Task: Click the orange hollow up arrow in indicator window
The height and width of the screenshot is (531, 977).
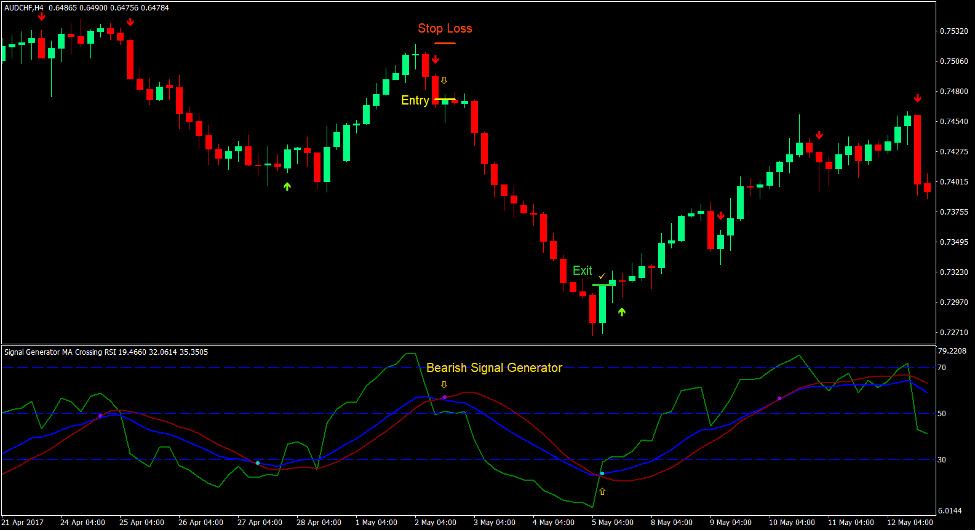Action: pos(601,491)
